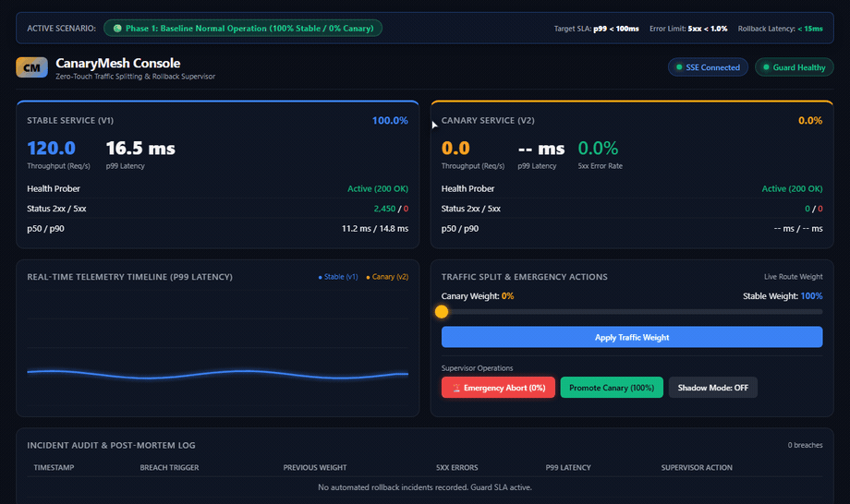
Task: Click Rollback Latency < 15ms text
Action: point(780,29)
